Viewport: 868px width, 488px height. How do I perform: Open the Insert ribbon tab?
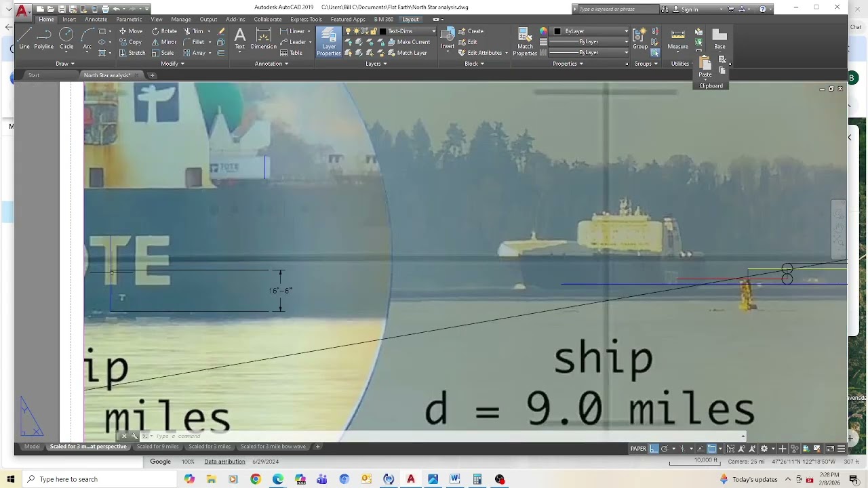click(69, 20)
